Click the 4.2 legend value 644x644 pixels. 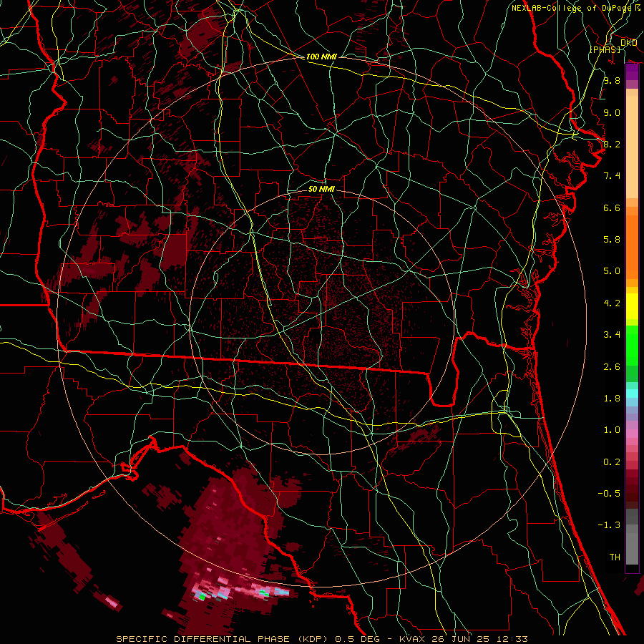click(x=612, y=303)
